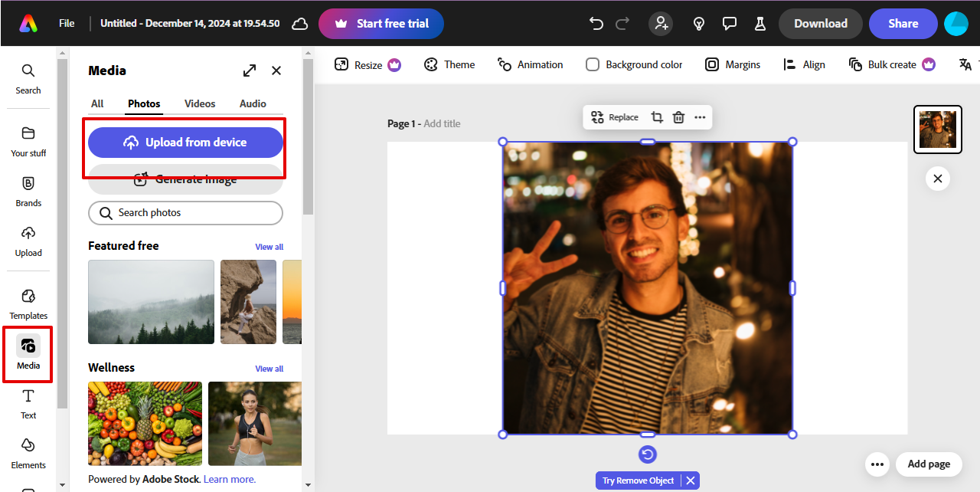Click the Generate image button
Screen dimensions: 980x492
coord(185,179)
